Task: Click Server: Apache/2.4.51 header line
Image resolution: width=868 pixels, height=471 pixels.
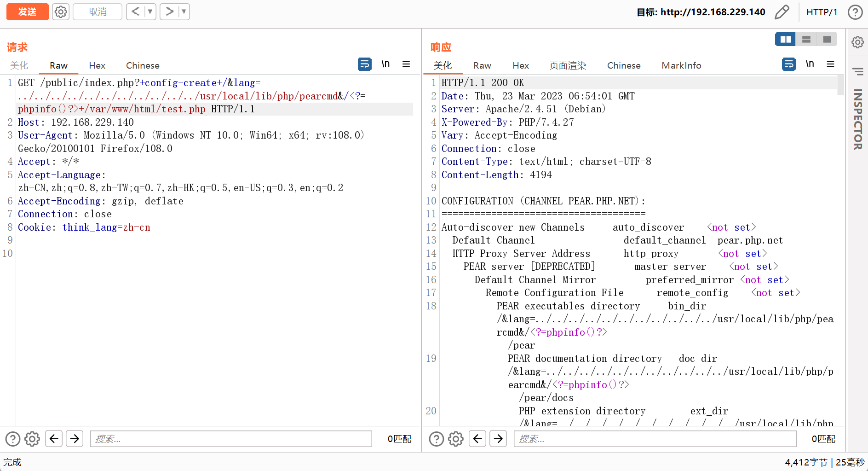Action: coord(523,109)
